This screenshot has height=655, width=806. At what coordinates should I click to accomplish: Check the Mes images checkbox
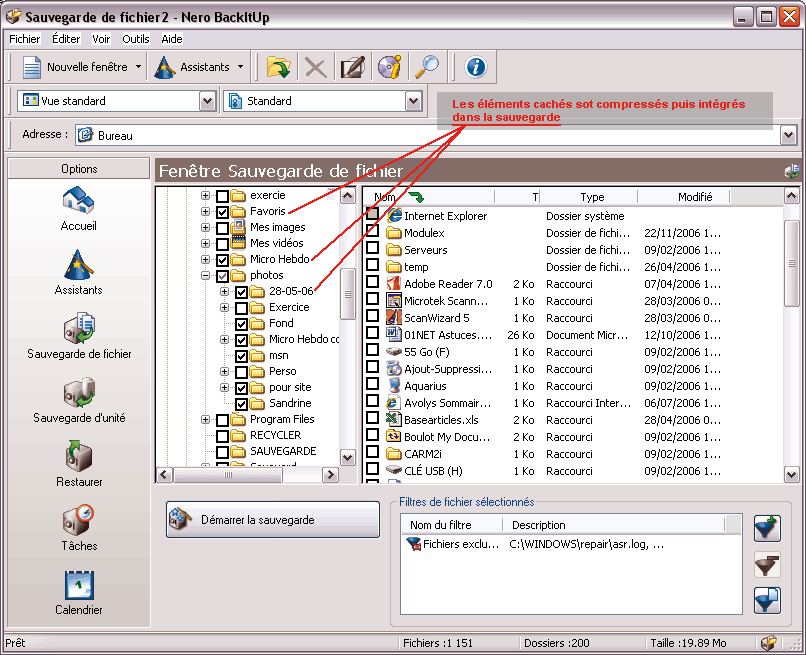[x=222, y=228]
